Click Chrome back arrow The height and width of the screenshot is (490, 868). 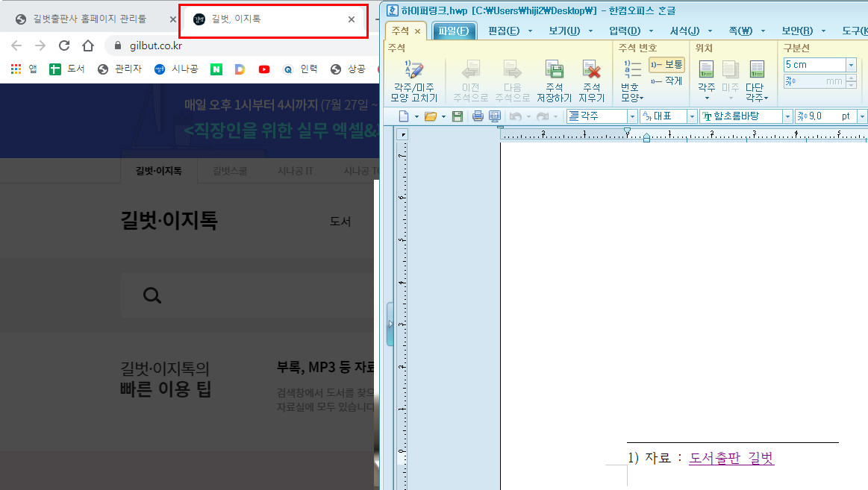coord(16,45)
